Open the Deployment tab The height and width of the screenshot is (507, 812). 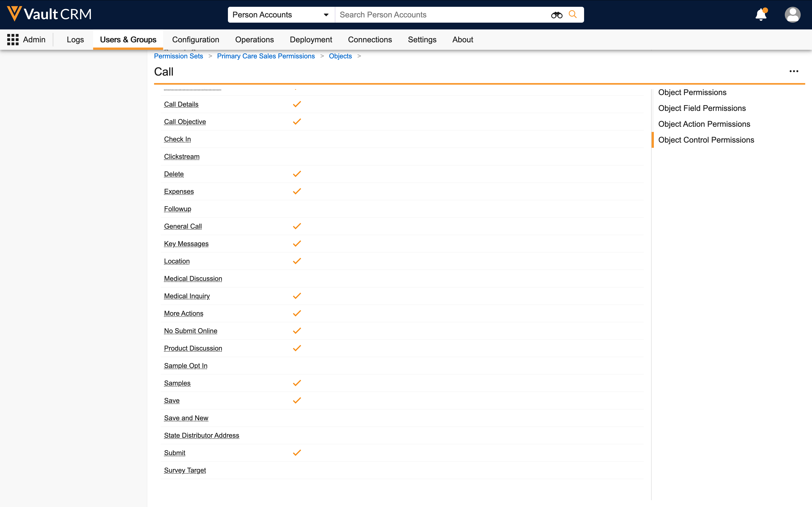pos(311,40)
